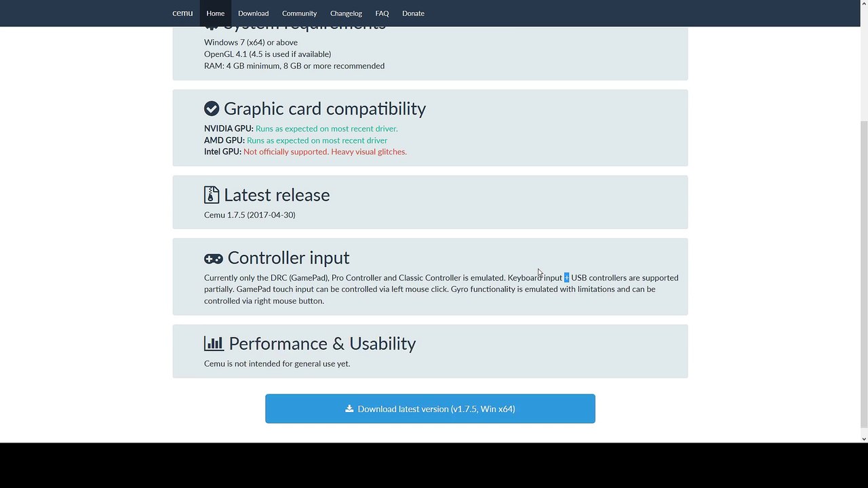This screenshot has height=488, width=868.
Task: Click the 'RAM: 4 GB minimum' requirement line
Action: coord(294,66)
